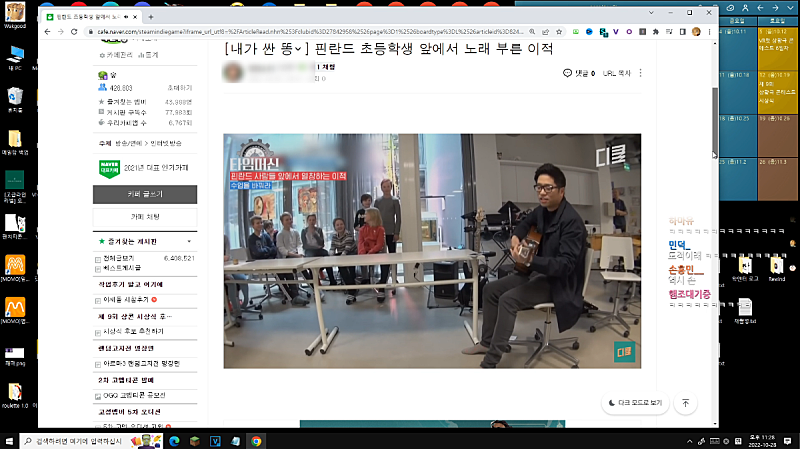Click the browser reload button
Screen dimensions: 800x449
point(75,32)
